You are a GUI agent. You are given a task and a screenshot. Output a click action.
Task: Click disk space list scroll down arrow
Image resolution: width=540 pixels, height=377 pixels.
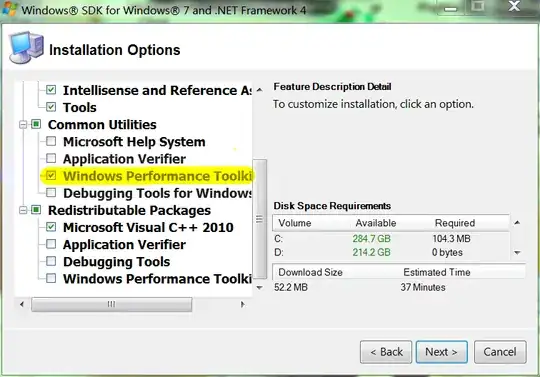coord(517,253)
